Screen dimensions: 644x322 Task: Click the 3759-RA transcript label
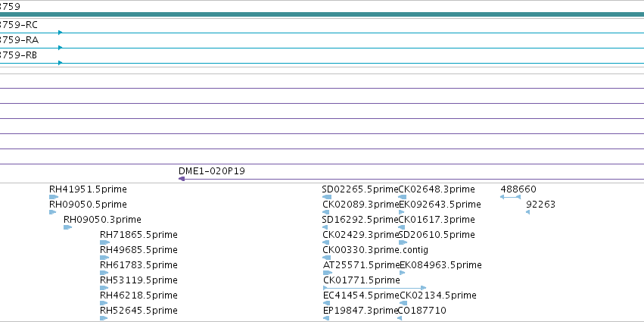20,40
